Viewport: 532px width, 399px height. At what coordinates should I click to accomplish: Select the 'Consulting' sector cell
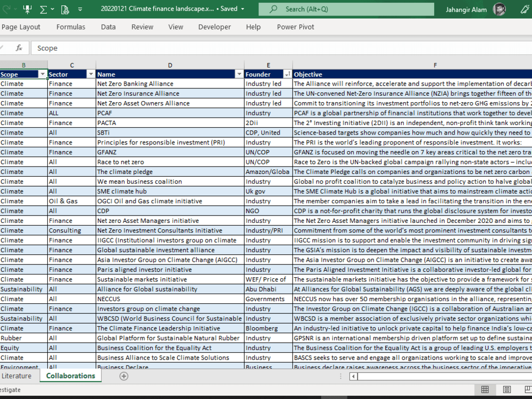72,231
